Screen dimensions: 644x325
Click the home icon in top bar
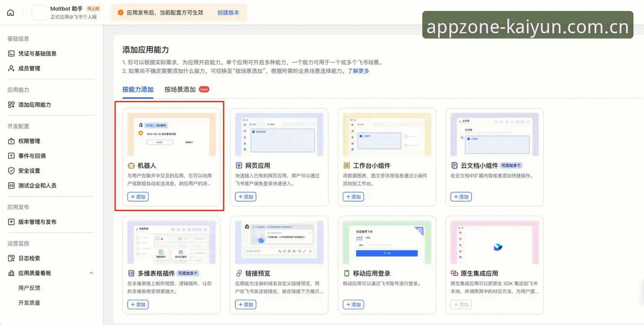11,13
